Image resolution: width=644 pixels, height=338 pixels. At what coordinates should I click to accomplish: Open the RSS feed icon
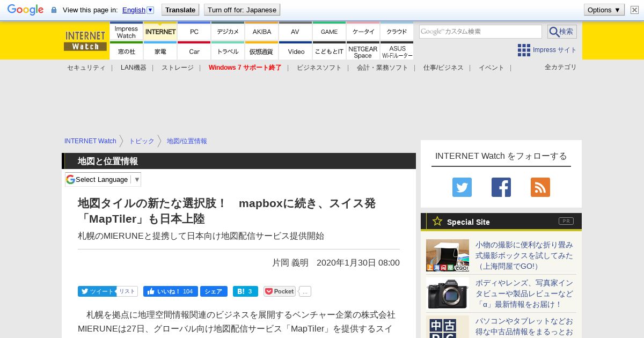tap(540, 187)
